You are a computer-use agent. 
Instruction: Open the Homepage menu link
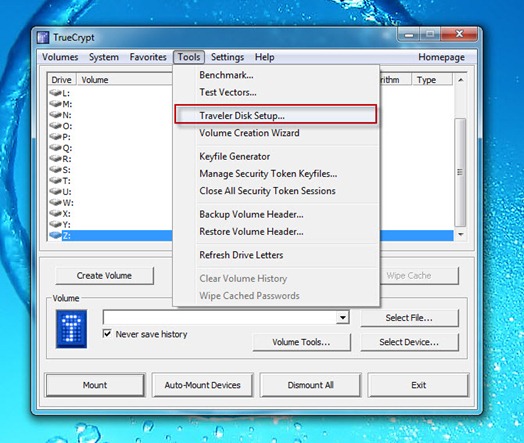(441, 57)
